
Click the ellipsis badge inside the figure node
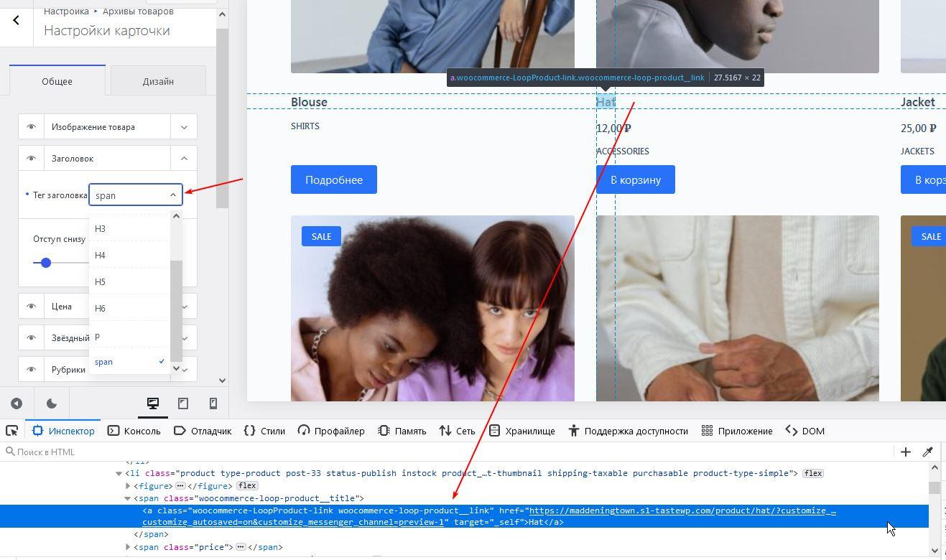tap(180, 486)
